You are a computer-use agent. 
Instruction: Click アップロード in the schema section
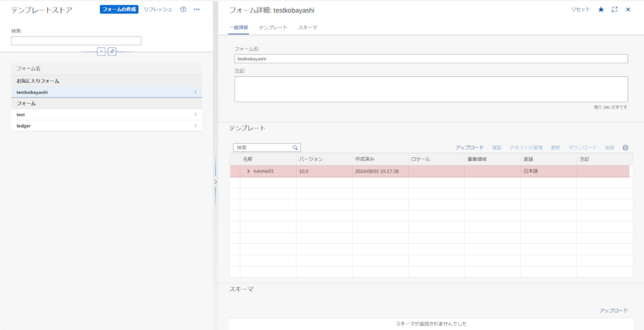point(613,311)
